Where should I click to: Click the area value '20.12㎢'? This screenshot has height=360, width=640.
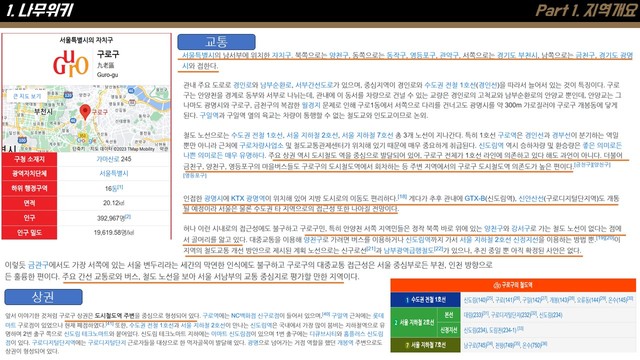coord(113,203)
